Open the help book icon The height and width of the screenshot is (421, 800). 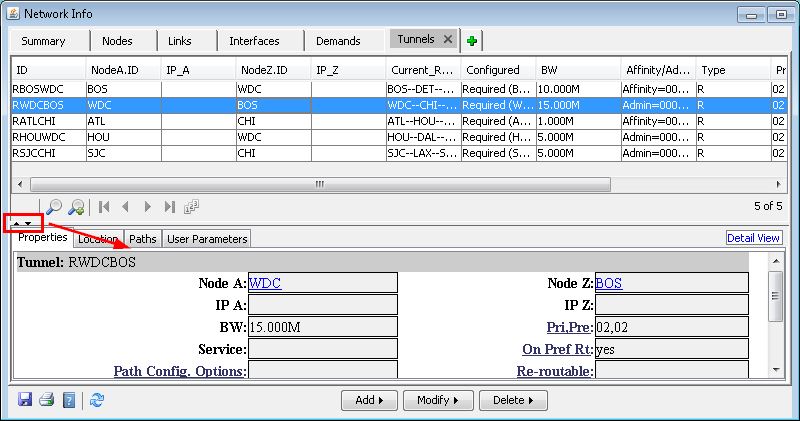69,400
